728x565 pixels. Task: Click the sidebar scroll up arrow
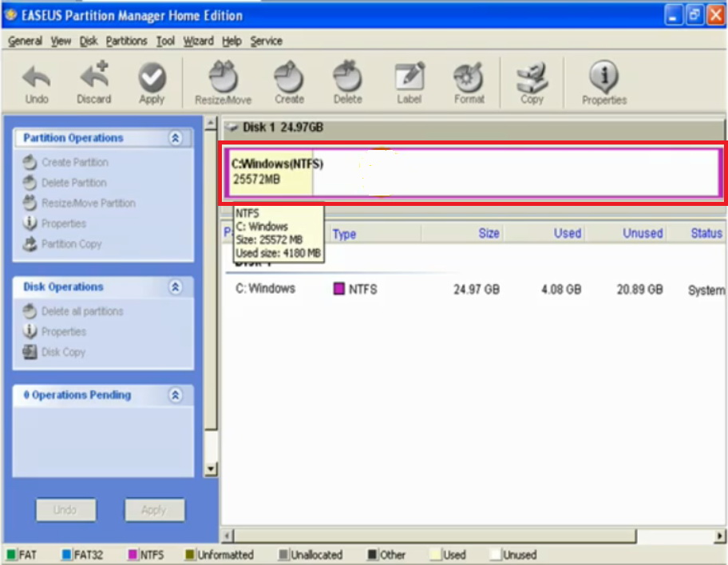click(210, 123)
